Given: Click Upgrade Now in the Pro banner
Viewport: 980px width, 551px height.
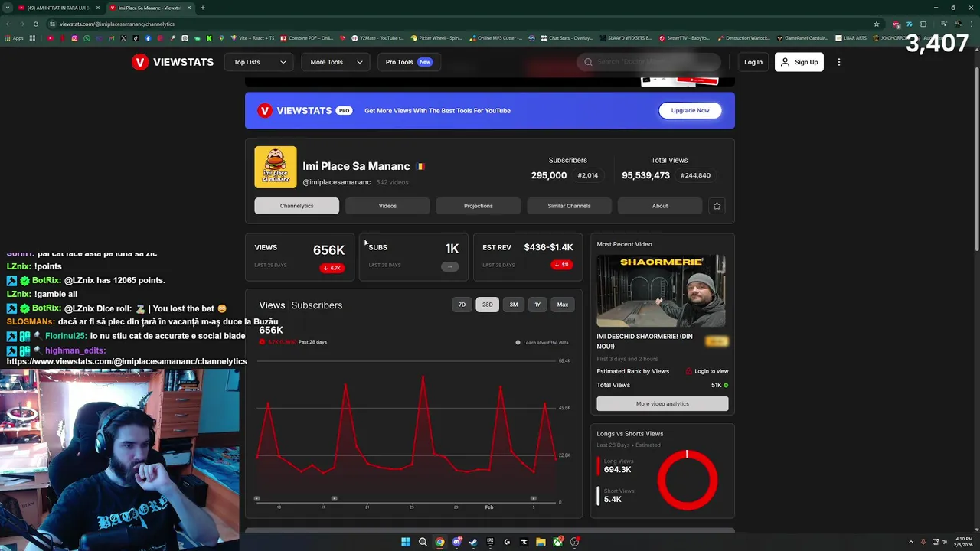Looking at the screenshot, I should (x=690, y=110).
